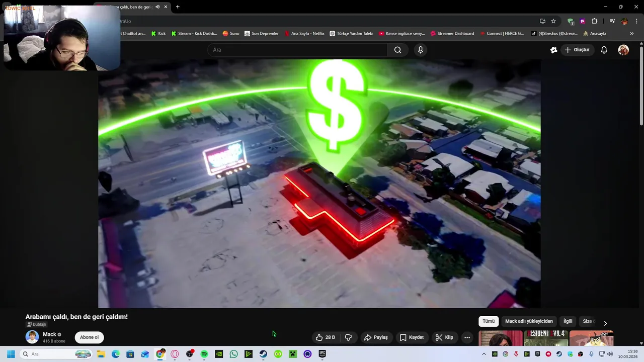Bookmark this page with star icon
Screen dimensions: 644x362
coord(553,21)
